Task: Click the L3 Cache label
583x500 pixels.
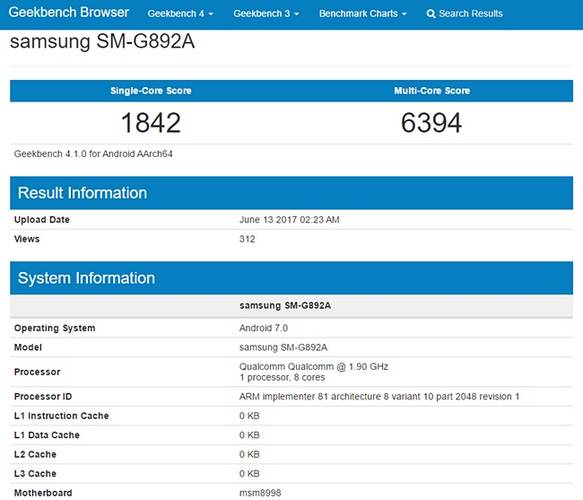Action: pyautogui.click(x=35, y=474)
